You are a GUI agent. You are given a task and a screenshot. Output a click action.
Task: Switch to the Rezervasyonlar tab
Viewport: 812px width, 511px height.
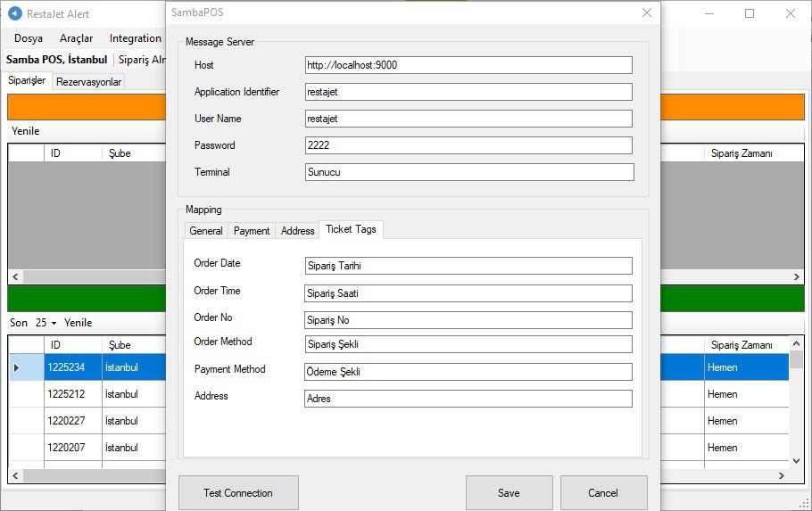(x=88, y=82)
